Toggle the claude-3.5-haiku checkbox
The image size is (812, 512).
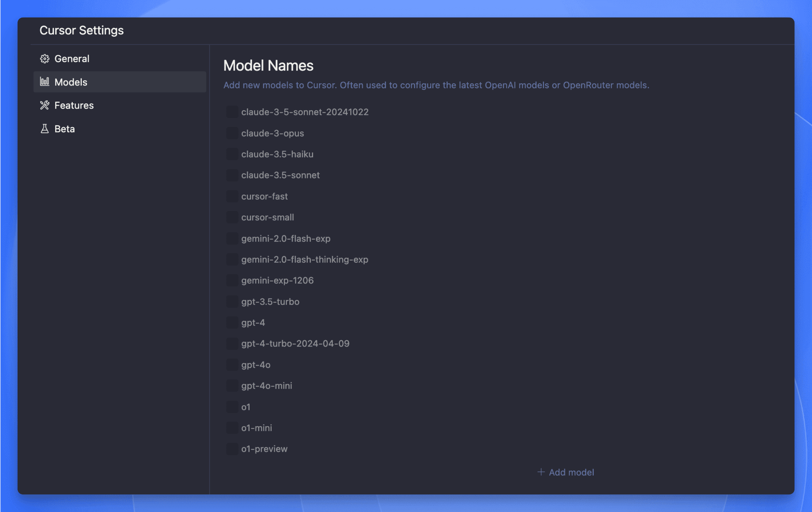click(232, 154)
